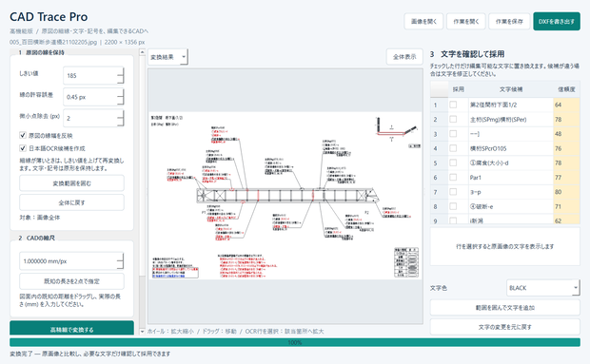
Task: Click the row header number 6
Action: pos(439,178)
